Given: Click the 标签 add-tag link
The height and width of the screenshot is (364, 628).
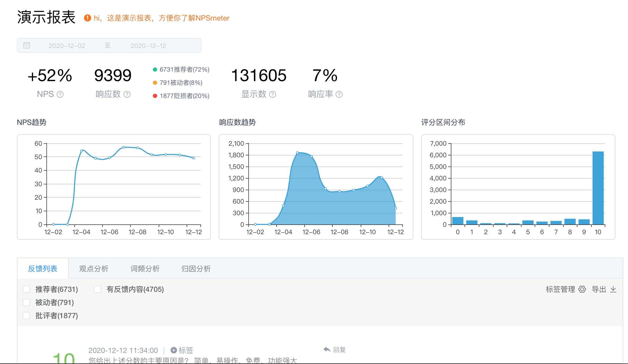Looking at the screenshot, I should click(x=186, y=350).
